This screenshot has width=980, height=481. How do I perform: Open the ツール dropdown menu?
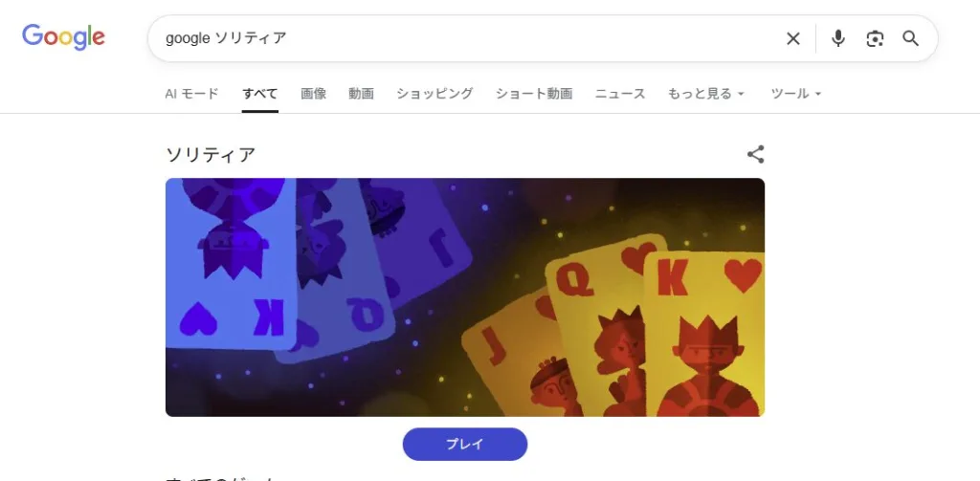coord(795,94)
